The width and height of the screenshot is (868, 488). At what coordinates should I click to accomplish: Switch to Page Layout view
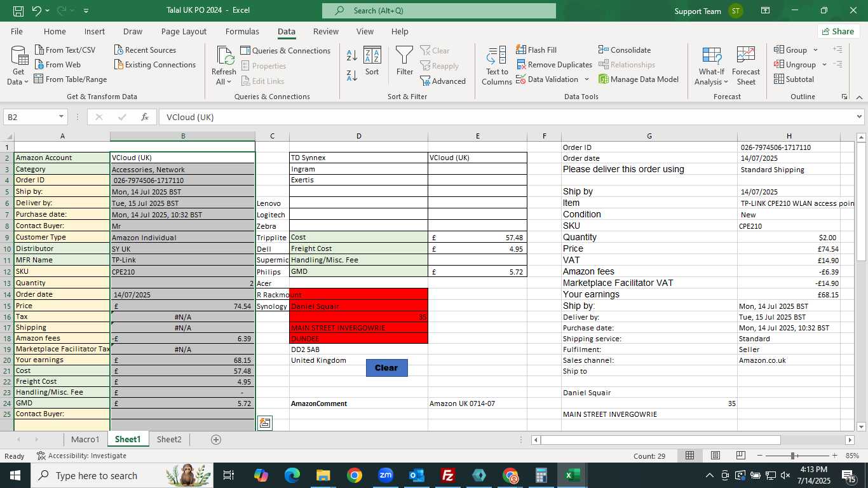[x=715, y=456]
